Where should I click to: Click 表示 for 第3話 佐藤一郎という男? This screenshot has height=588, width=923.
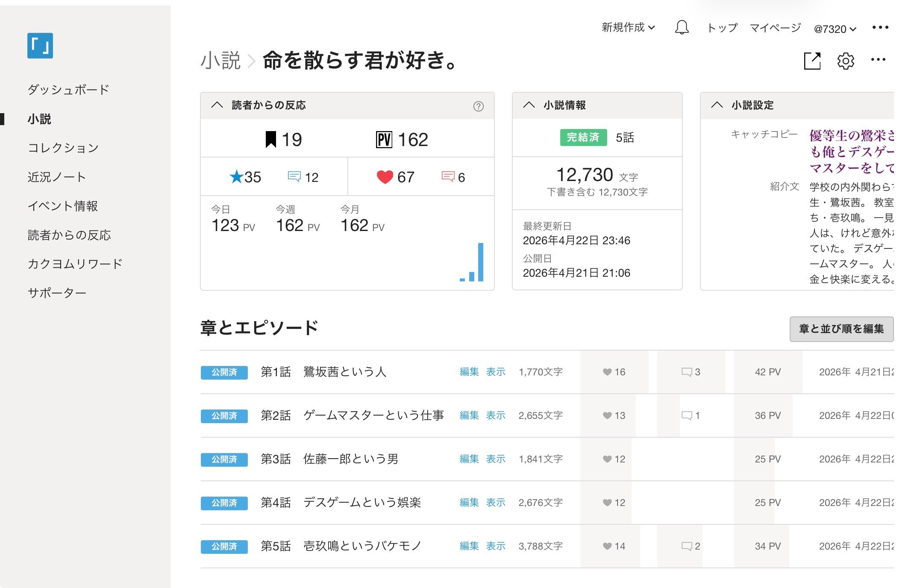click(x=496, y=459)
